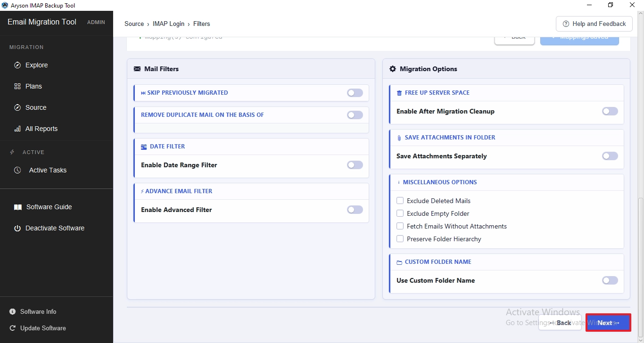Click the Software Info icon
The width and height of the screenshot is (644, 343).
[13, 311]
